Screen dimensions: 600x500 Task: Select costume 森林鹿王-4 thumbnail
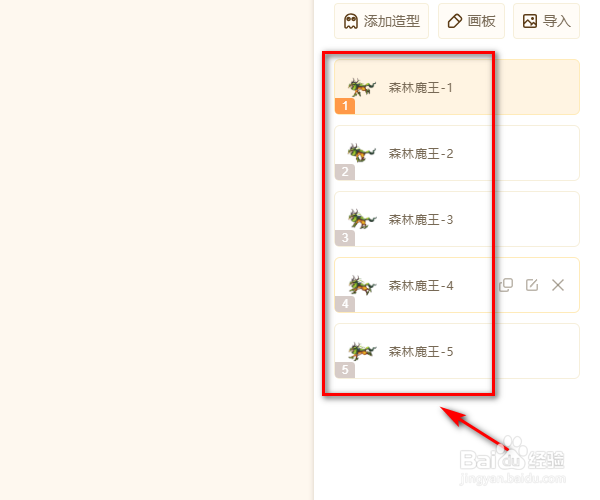[x=362, y=285]
